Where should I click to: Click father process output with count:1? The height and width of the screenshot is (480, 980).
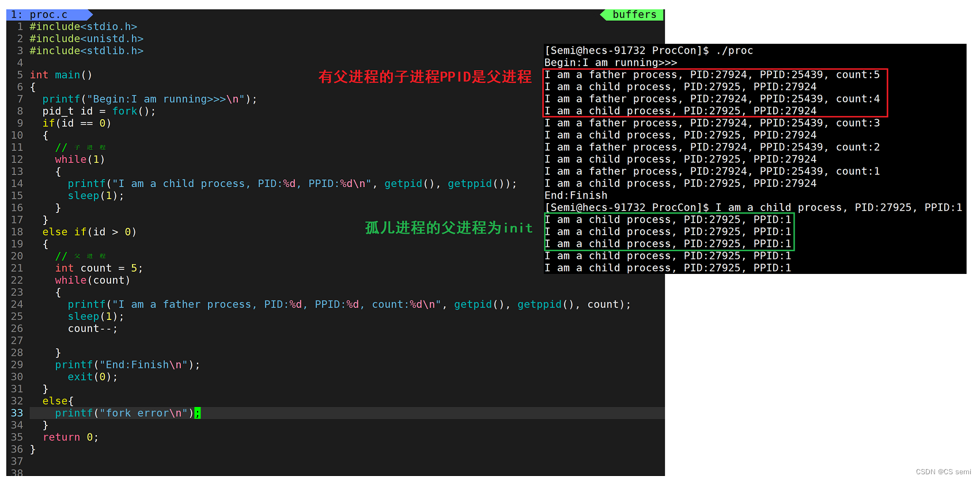coord(712,172)
